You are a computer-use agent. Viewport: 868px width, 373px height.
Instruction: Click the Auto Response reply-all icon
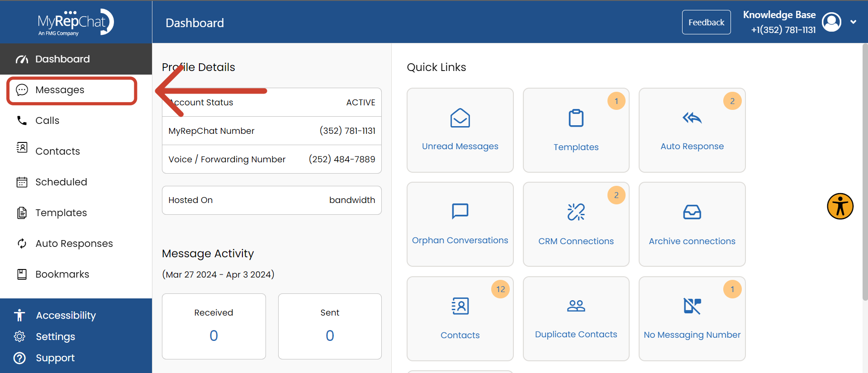point(692,118)
